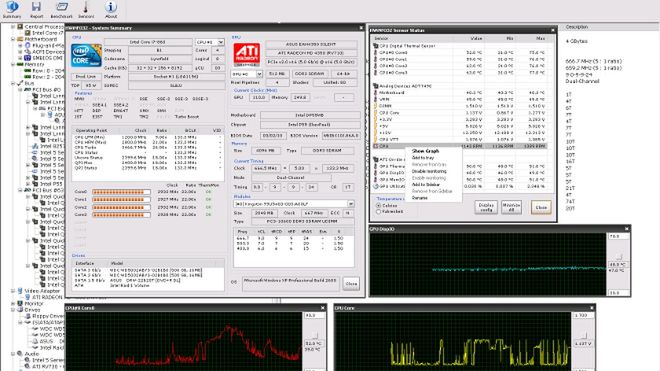Viewport: 660px width, 371px height.
Task: Open the Summary toolbar icon
Action: [12, 7]
